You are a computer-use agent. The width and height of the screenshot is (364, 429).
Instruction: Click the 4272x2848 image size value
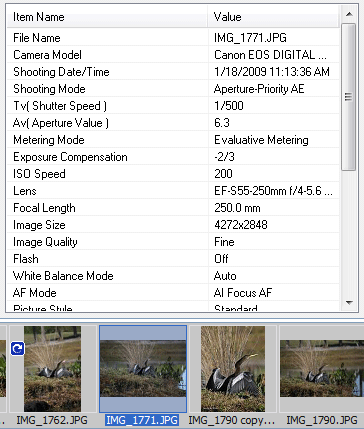coord(240,225)
